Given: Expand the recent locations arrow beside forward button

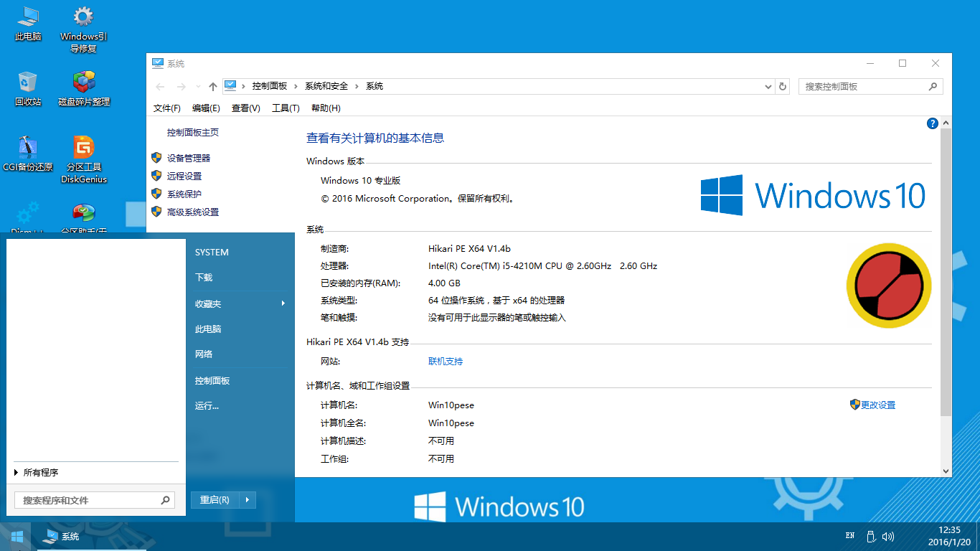Looking at the screenshot, I should (198, 87).
